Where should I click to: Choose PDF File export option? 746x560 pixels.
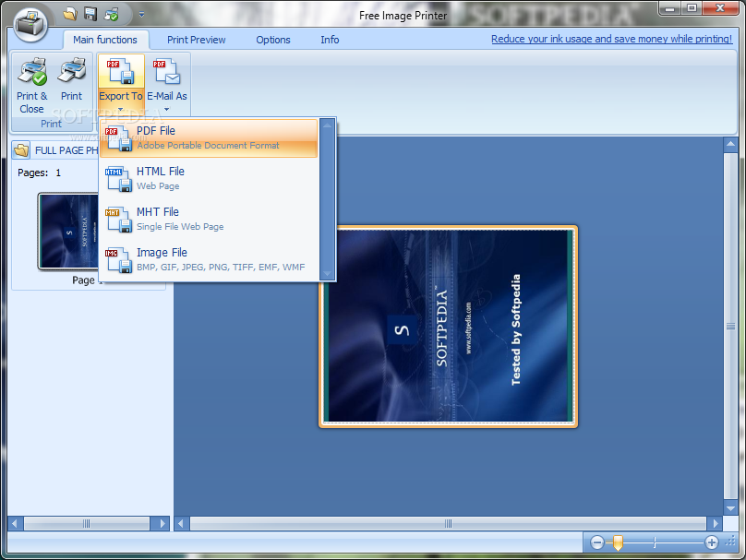(x=209, y=137)
